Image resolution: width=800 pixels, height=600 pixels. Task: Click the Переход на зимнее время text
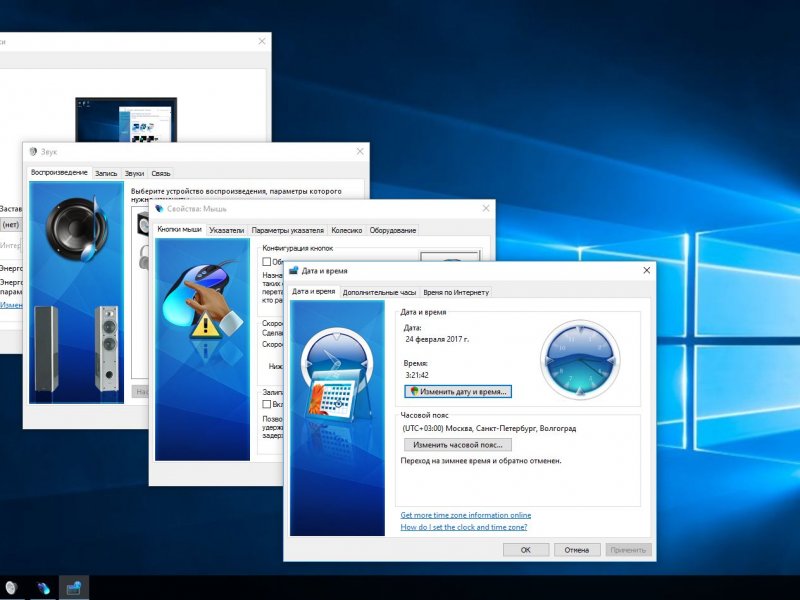click(481, 460)
